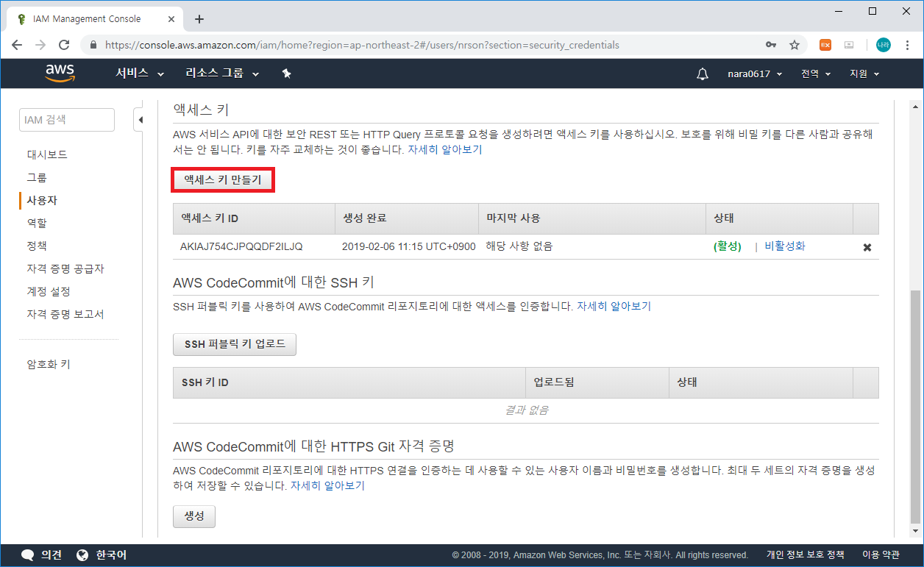Click the AWS logo home icon

pos(60,73)
